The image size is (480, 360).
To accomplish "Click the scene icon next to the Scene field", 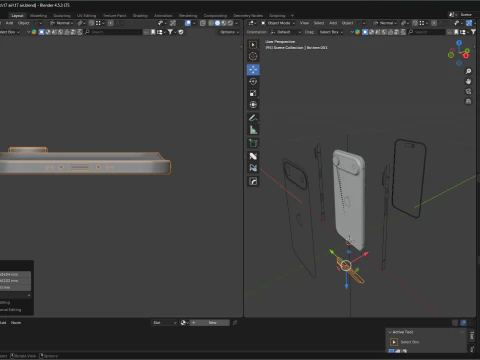I will pos(452,15).
